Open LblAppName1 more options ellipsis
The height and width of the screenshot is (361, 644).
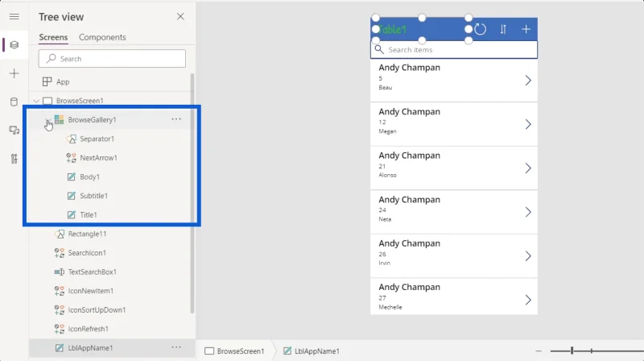(x=176, y=347)
